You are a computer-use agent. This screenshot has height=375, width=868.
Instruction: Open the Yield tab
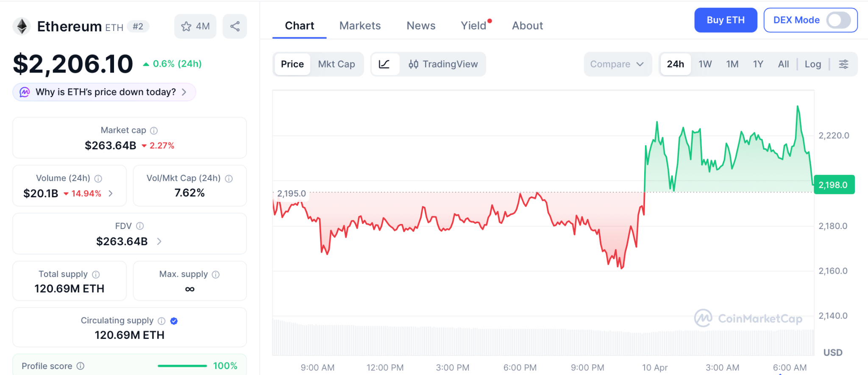coord(473,26)
